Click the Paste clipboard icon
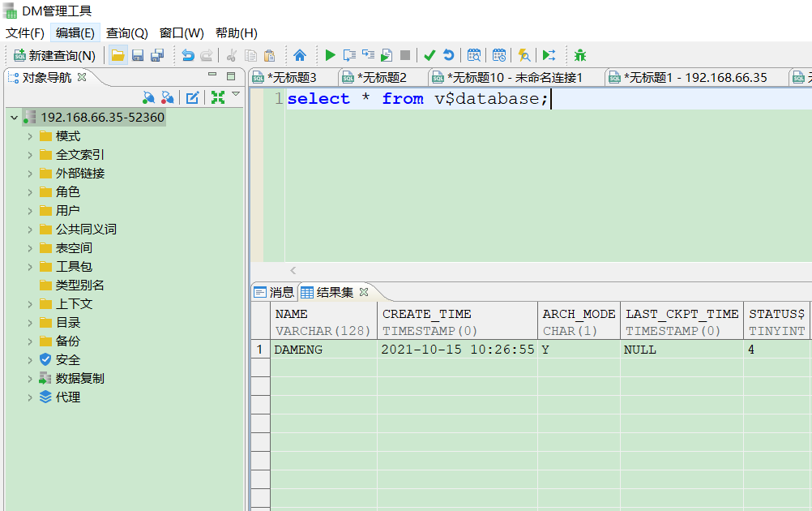812x511 pixels. click(x=269, y=55)
